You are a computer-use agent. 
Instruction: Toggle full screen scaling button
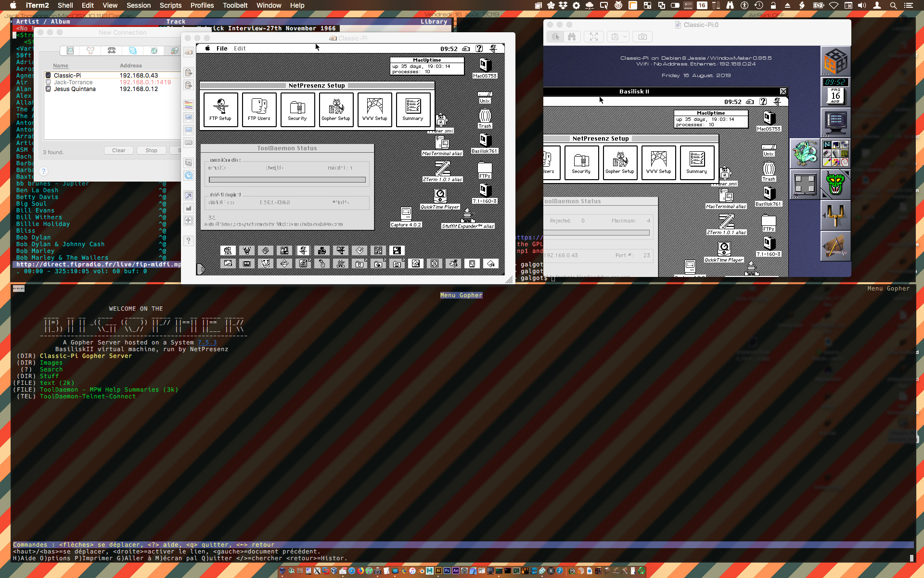594,37
